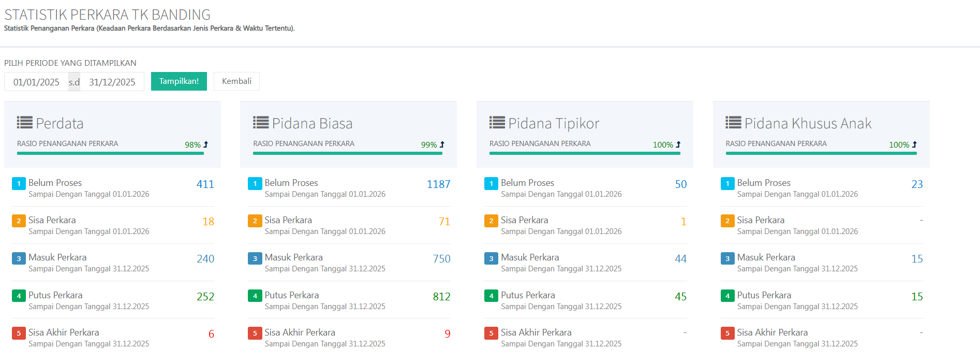Click the Perdata Belum Proses value 411
Viewport: 980px width, 363px height.
205,184
